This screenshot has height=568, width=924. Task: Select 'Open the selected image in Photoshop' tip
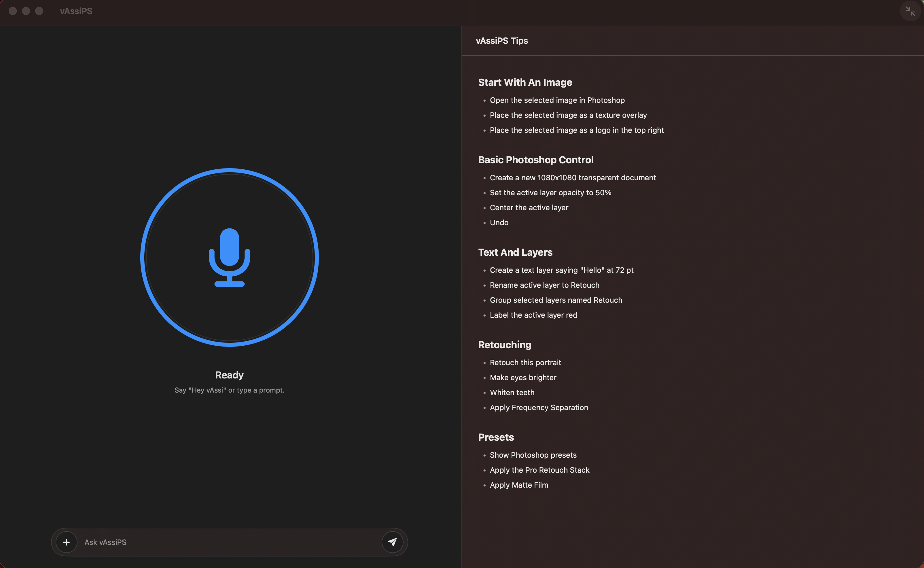pos(557,100)
